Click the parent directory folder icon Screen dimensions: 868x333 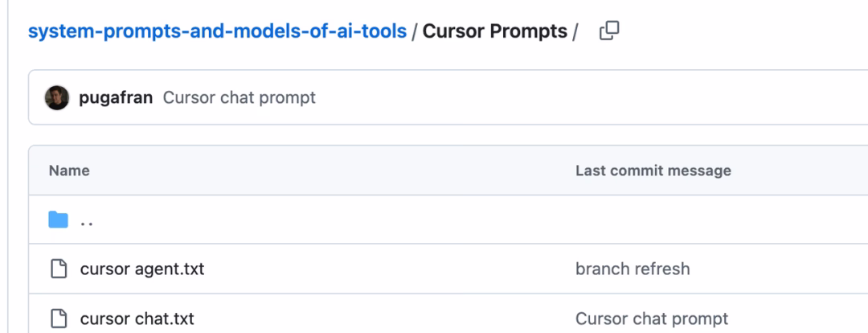(58, 220)
